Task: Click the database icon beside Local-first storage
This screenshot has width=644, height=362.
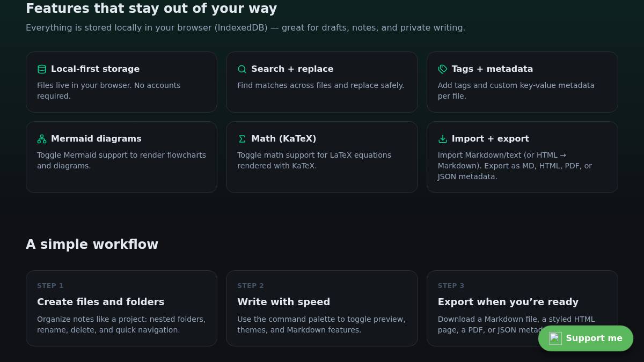Action: [42, 69]
